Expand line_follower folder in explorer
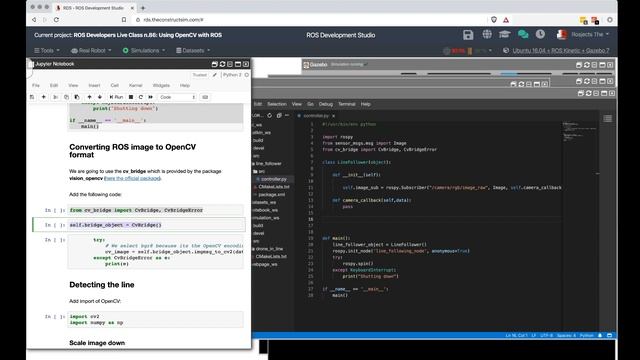Image resolution: width=640 pixels, height=360 pixels. click(268, 164)
